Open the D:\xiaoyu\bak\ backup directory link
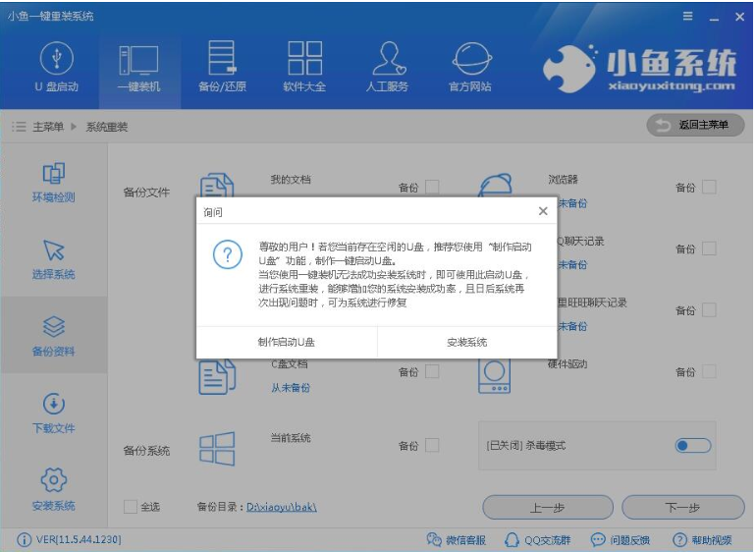The image size is (756, 552). 281,507
